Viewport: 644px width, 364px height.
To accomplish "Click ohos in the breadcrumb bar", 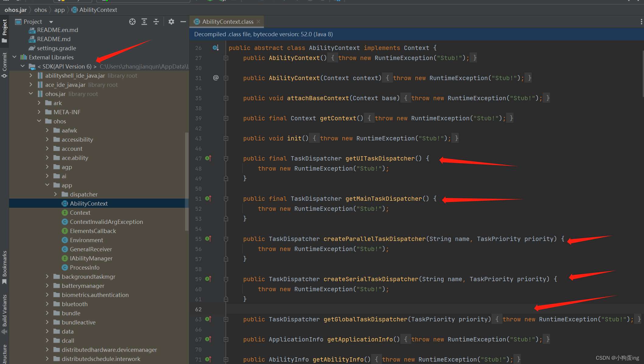I will pyautogui.click(x=40, y=10).
